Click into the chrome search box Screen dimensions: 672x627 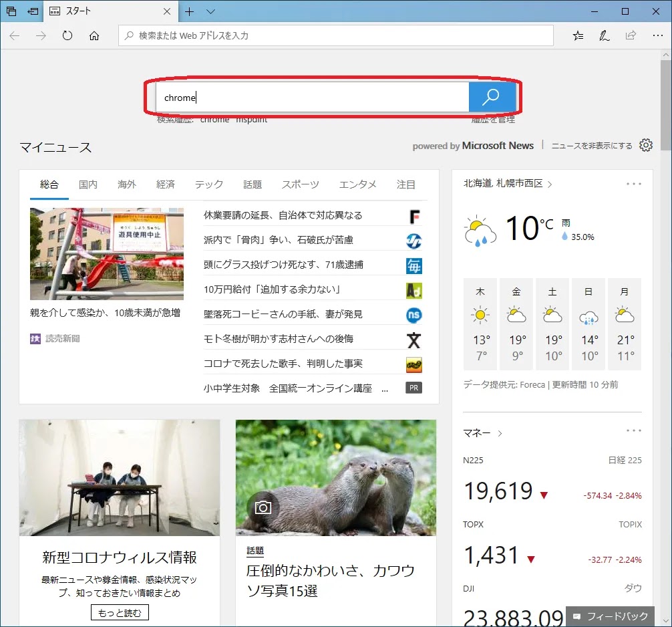(x=313, y=98)
